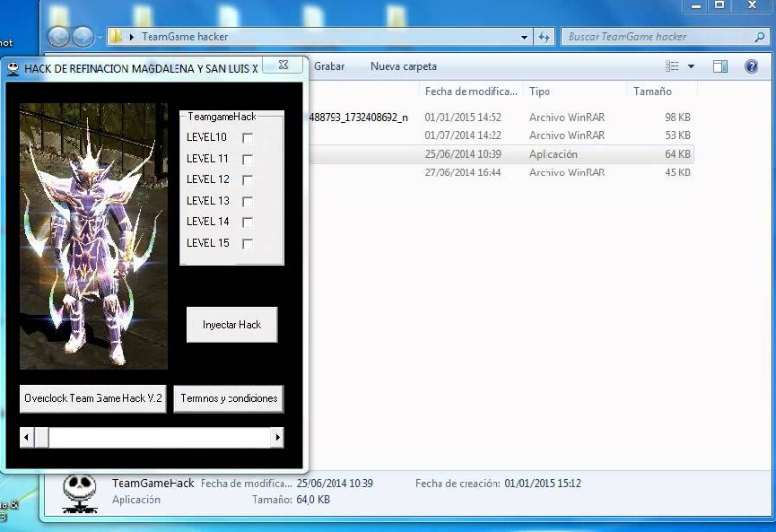
Task: Select the LEVEL 13 checkbox
Action: click(x=248, y=202)
